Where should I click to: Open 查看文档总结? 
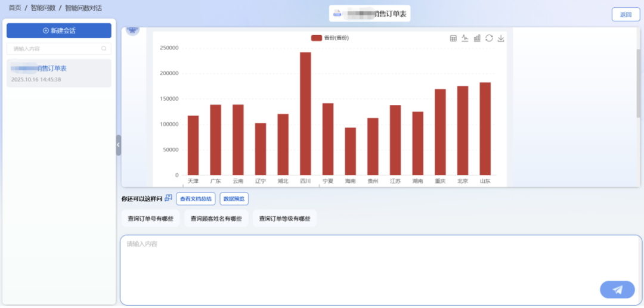(x=196, y=199)
